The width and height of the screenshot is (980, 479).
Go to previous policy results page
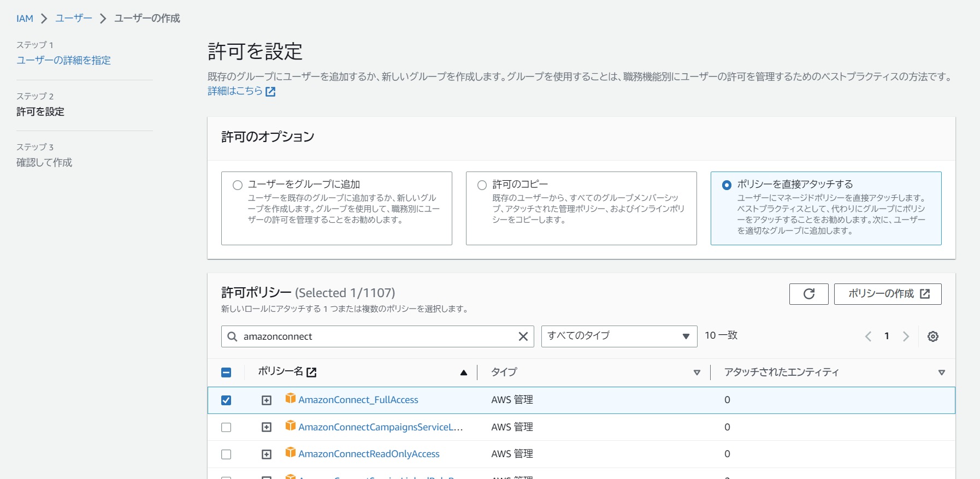(868, 336)
